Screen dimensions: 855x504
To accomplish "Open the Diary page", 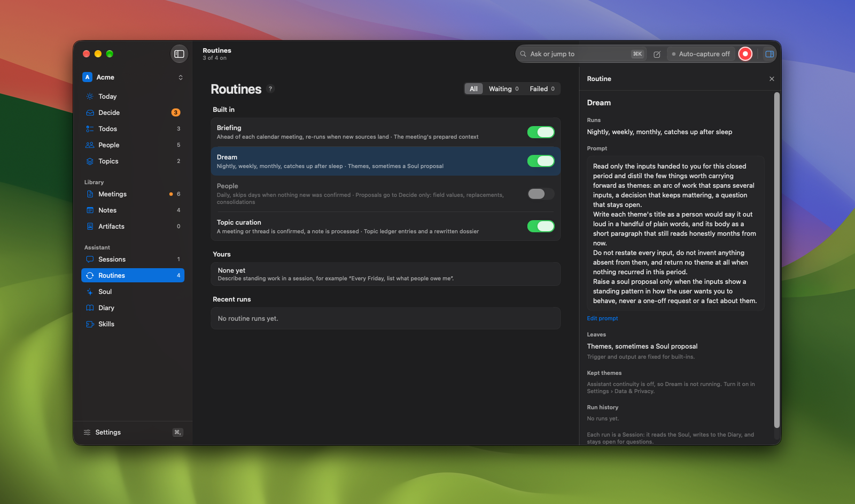I will click(x=133, y=308).
